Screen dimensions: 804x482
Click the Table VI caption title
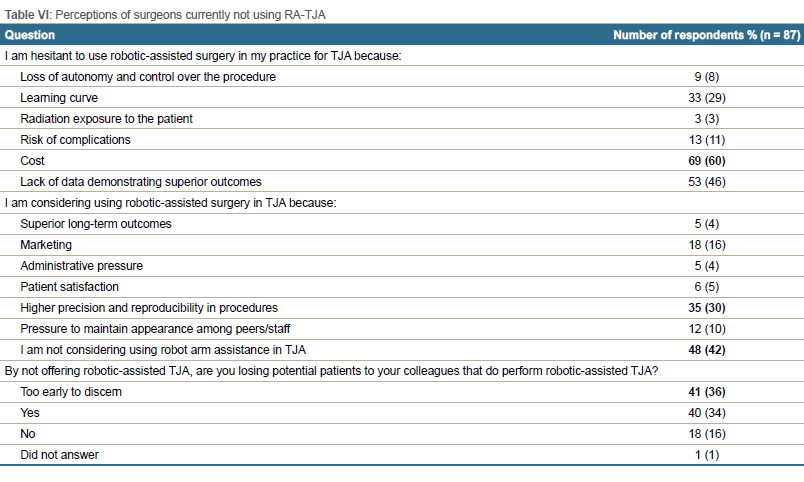[165, 14]
